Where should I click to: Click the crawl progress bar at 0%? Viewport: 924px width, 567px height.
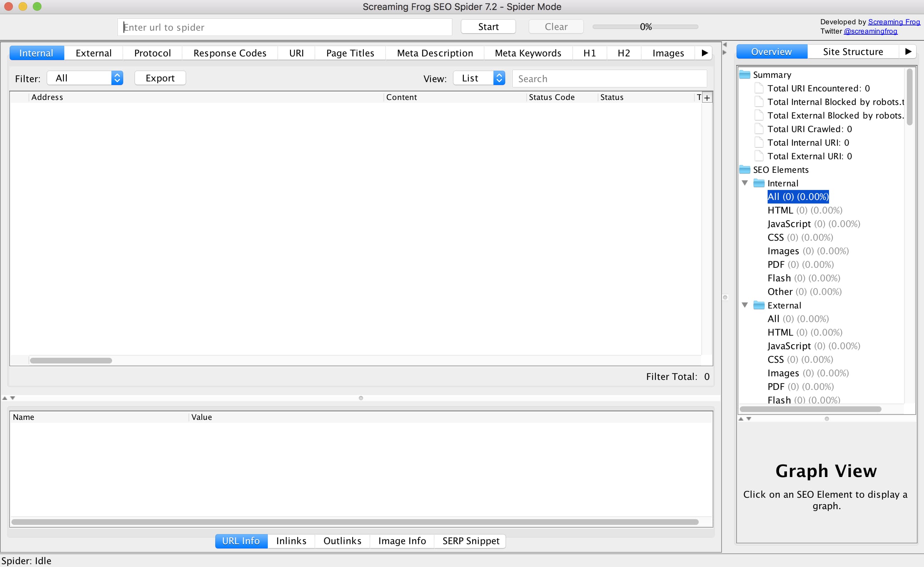point(646,27)
